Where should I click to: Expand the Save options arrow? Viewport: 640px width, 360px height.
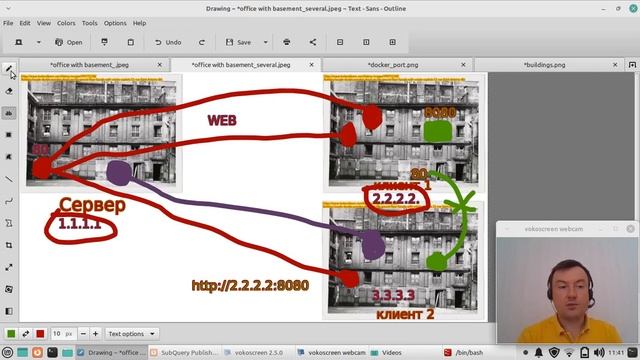[265, 42]
